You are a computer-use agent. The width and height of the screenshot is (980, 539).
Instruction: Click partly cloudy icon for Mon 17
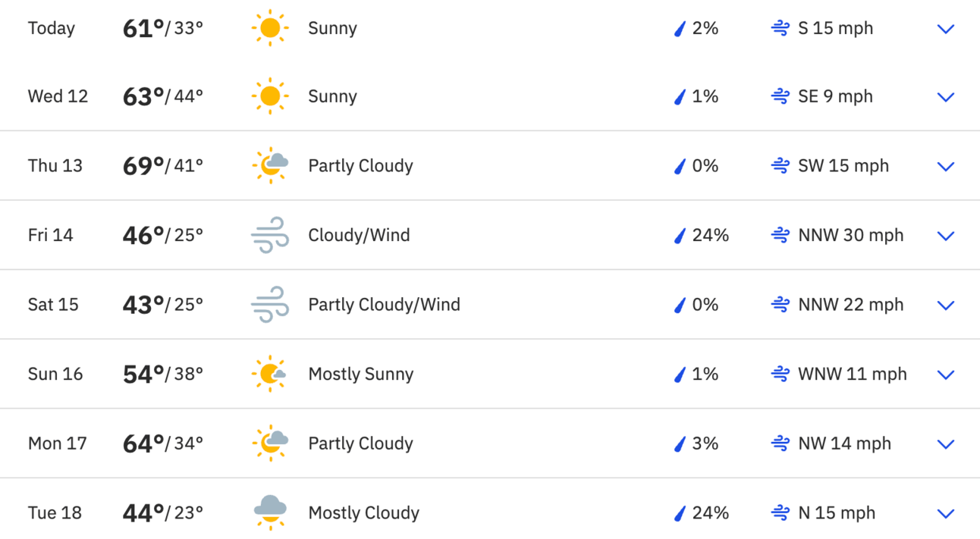coord(270,443)
